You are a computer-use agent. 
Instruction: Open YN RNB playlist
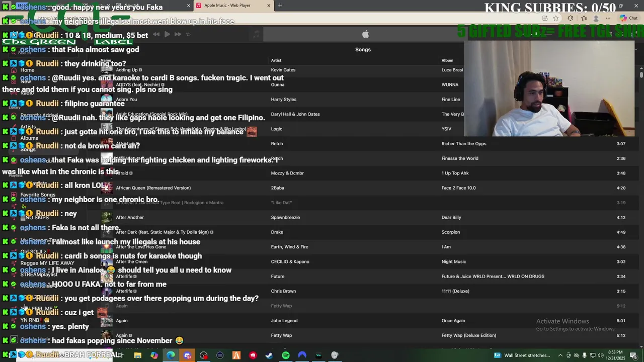pyautogui.click(x=35, y=320)
